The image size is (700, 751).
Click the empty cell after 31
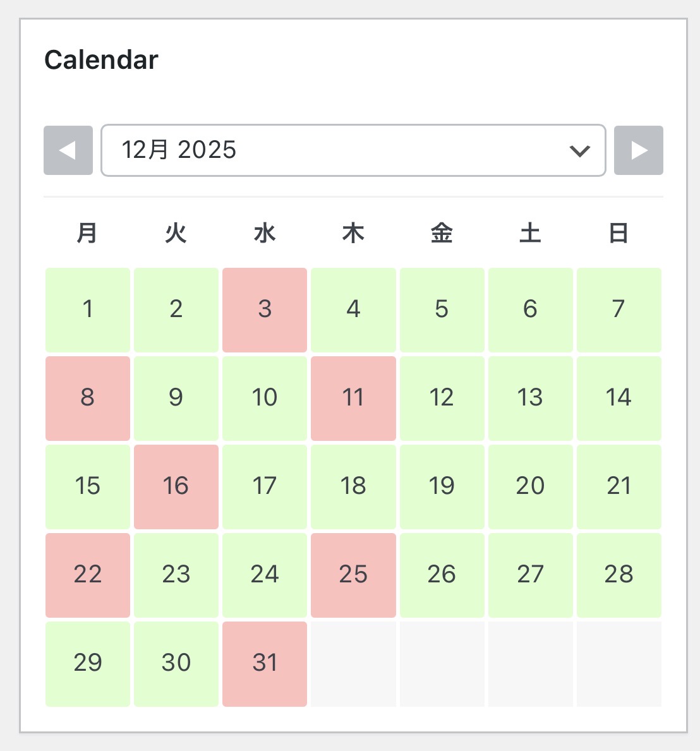pos(353,663)
